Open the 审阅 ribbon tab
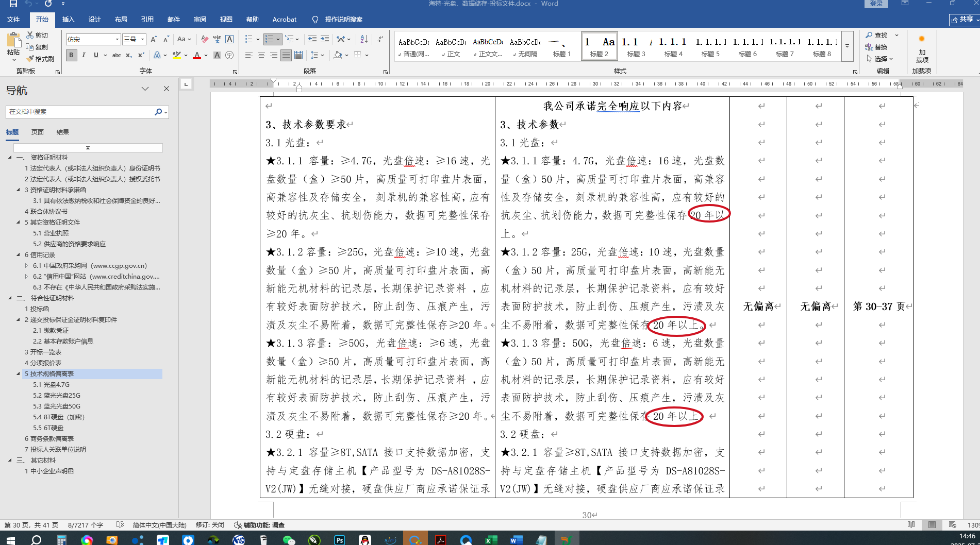Viewport: 980px width, 545px height. click(200, 20)
